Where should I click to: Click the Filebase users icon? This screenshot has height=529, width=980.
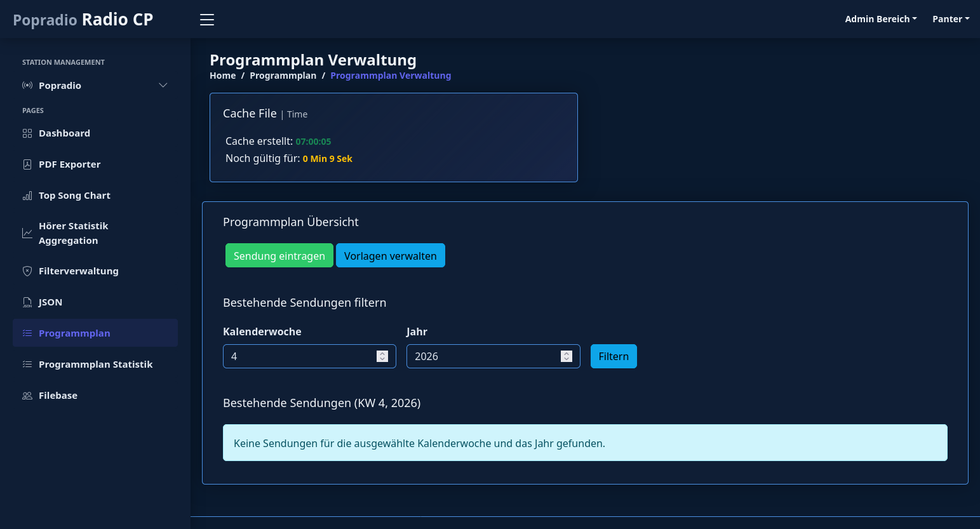[x=27, y=395]
